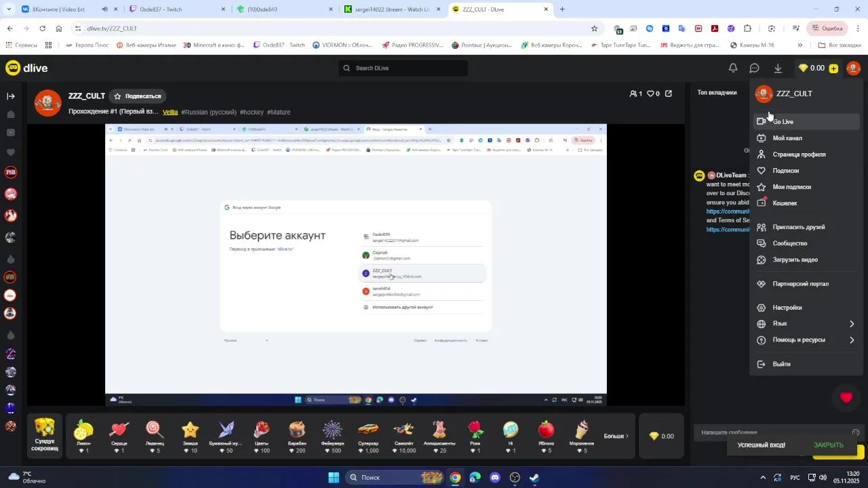Show hidden system tray icons

pos(763,477)
